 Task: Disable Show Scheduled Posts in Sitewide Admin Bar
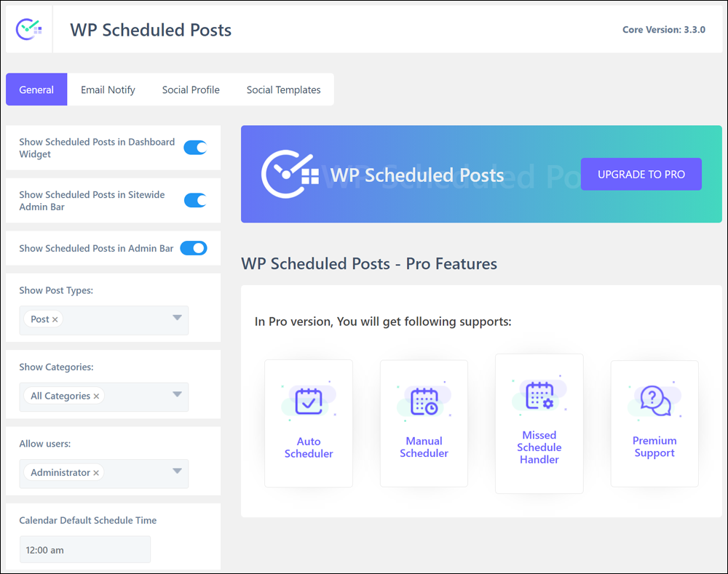click(195, 201)
